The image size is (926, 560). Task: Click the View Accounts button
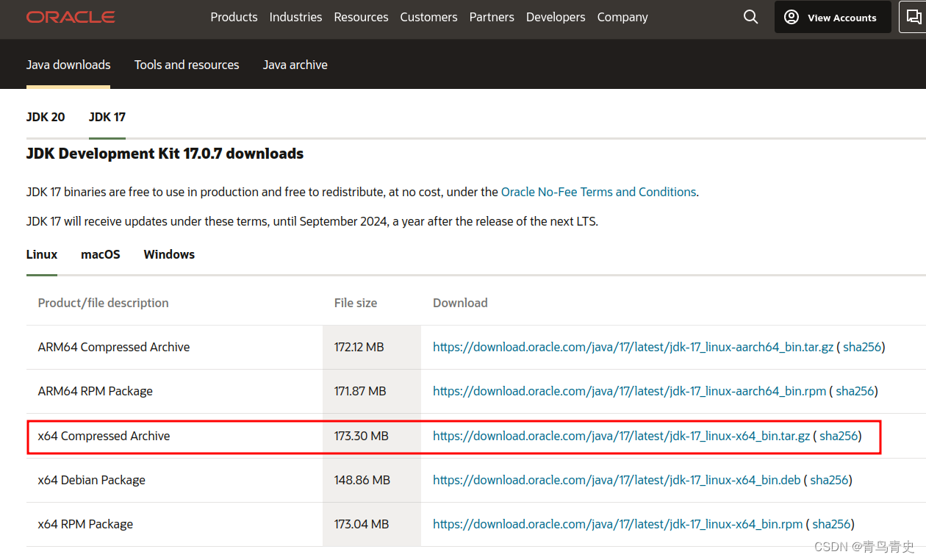833,17
